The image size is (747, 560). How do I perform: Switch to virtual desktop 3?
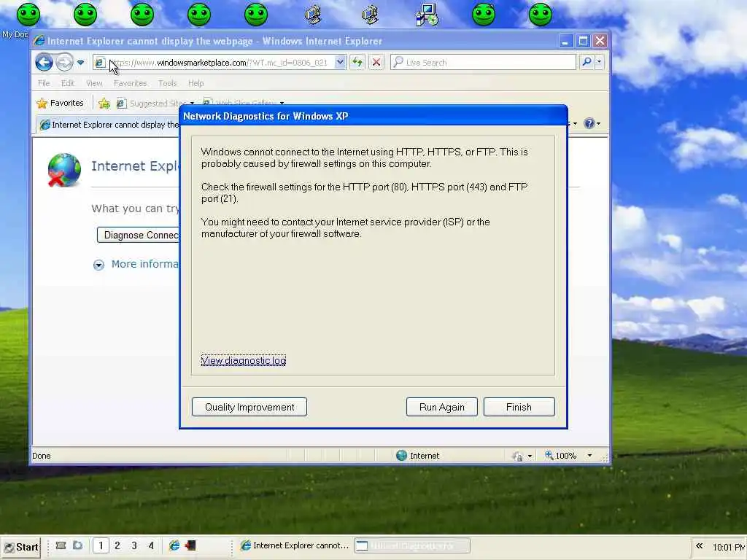[134, 545]
